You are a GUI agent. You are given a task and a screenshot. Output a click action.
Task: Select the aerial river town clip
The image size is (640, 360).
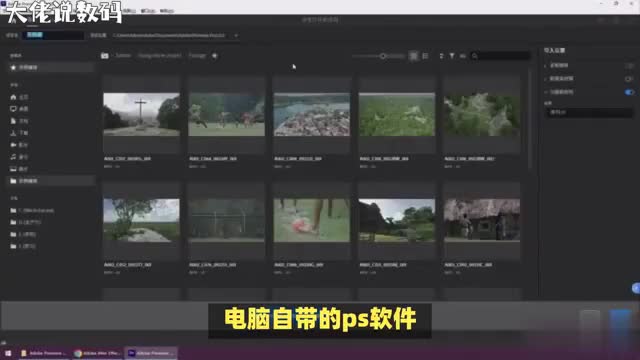coord(312,114)
